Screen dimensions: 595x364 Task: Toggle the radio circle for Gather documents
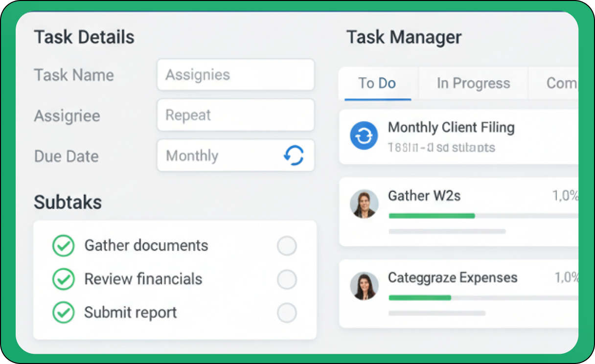pyautogui.click(x=287, y=246)
